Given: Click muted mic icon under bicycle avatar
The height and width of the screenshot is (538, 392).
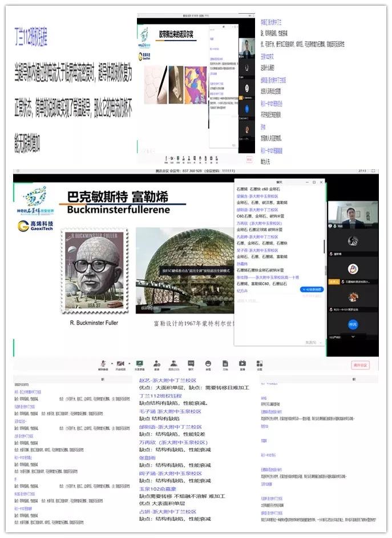Looking at the screenshot, I should pyautogui.click(x=332, y=254).
